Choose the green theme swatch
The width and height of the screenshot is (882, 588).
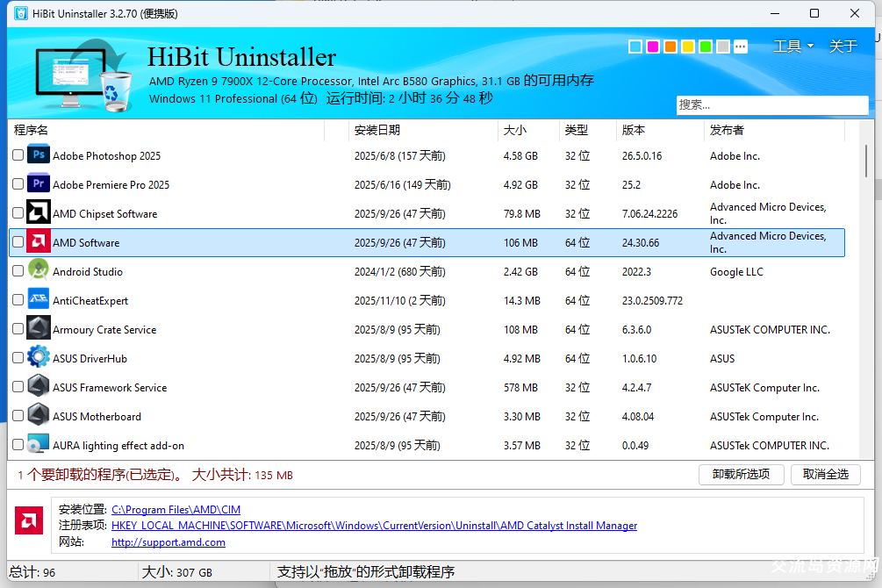[706, 47]
